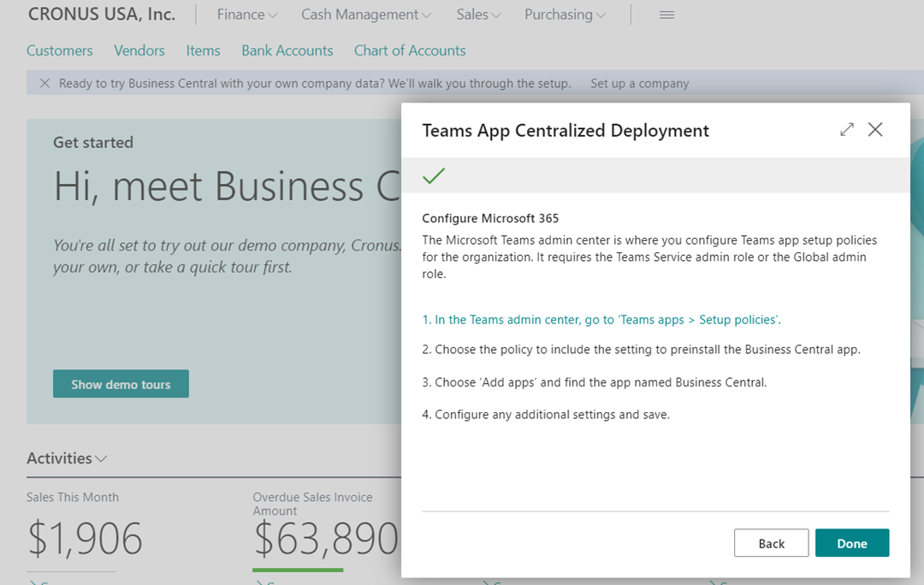Expand the Activities section chevron
924x585 pixels.
[x=101, y=458]
